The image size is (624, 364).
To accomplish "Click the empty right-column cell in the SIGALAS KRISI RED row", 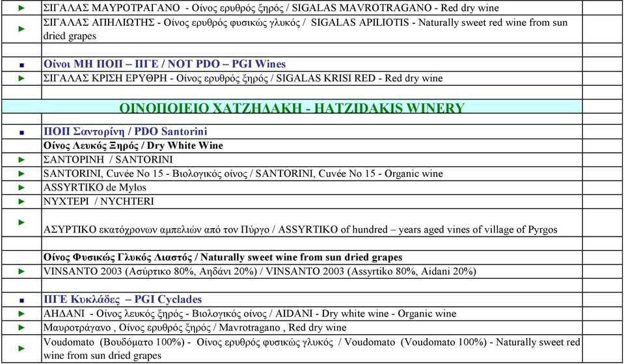I will pos(603,78).
